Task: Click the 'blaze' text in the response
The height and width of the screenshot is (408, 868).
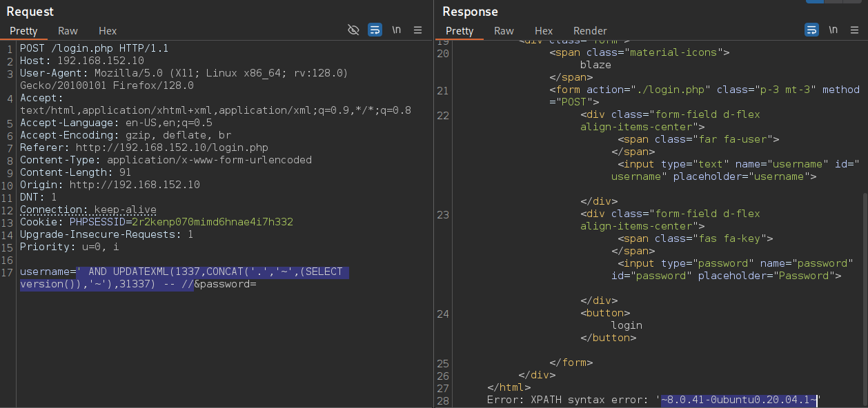Action: (595, 65)
